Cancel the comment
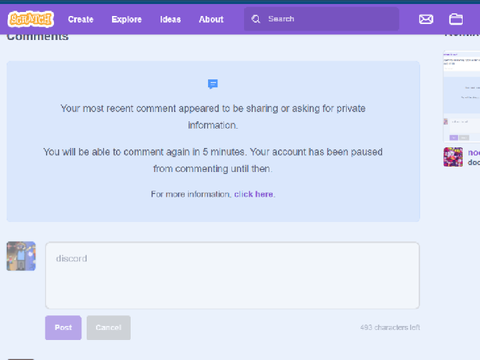 coord(109,328)
